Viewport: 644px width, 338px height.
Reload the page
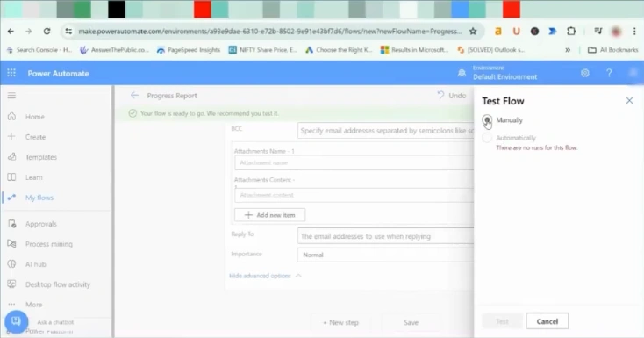(x=47, y=32)
